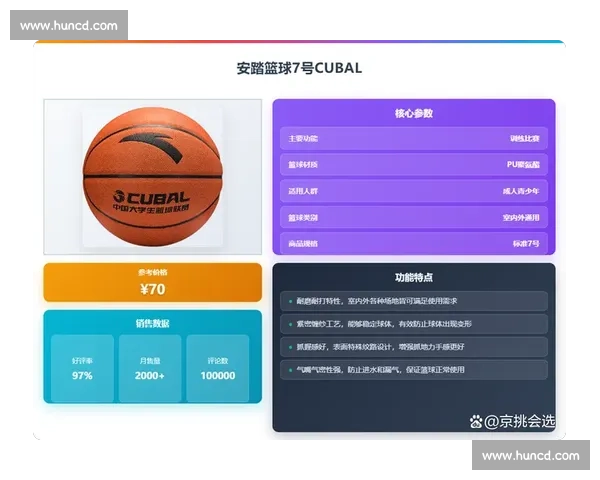Screen dimensions: 600x480
Task: Click the value 训练比赛
Action: pyautogui.click(x=525, y=139)
